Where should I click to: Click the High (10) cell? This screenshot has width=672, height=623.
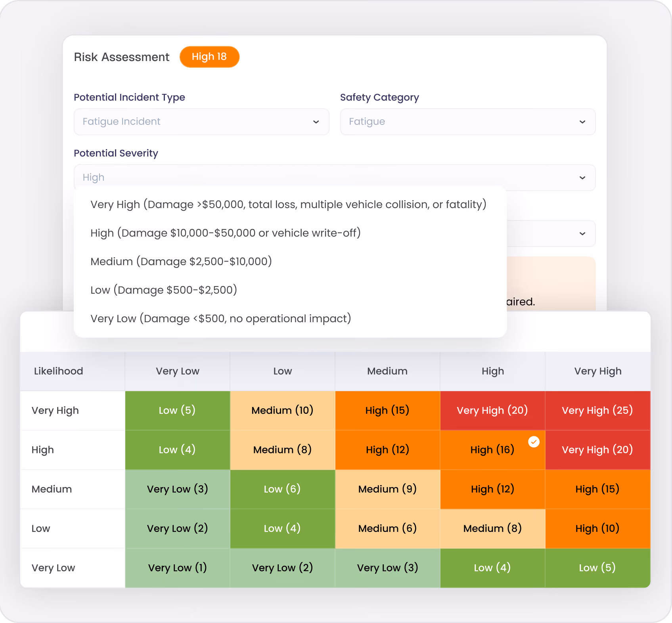[597, 528]
